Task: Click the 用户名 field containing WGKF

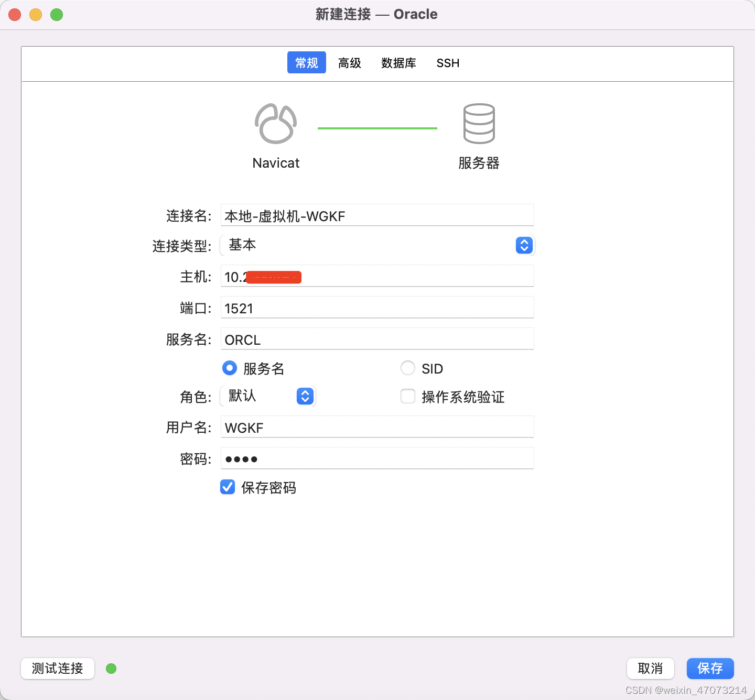Action: (x=377, y=427)
